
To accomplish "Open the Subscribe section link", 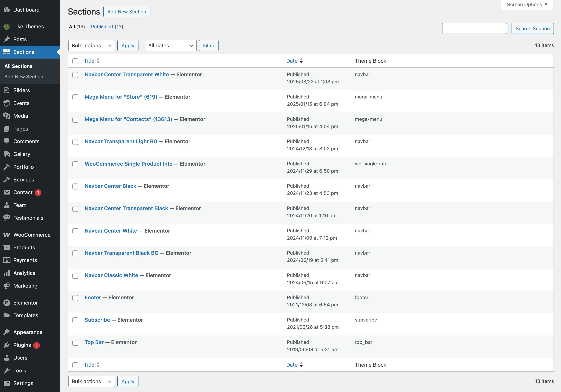I will click(x=97, y=320).
